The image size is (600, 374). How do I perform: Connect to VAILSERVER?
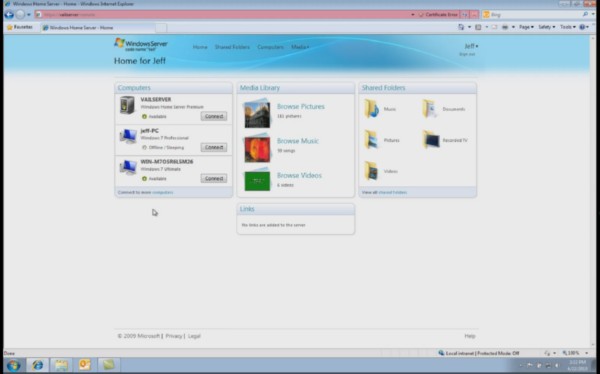pos(214,116)
